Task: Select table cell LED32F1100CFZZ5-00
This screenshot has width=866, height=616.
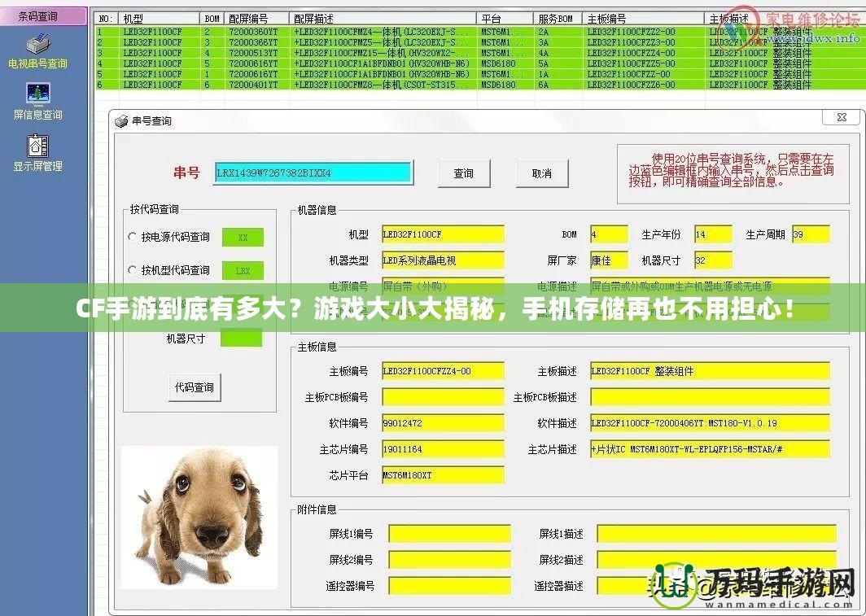Action: [x=644, y=63]
